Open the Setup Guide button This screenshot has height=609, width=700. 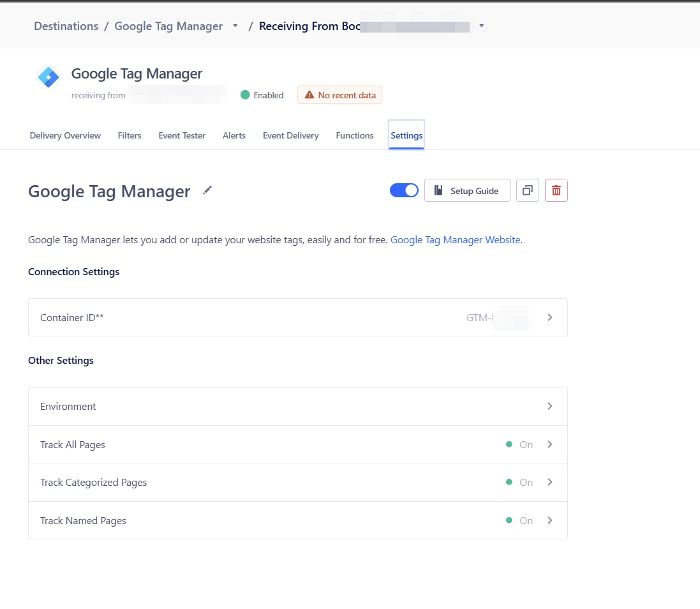click(x=467, y=191)
